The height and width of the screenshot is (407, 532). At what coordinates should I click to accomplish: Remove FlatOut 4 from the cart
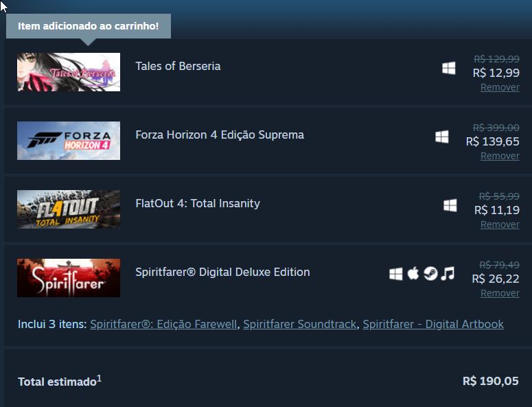(500, 224)
